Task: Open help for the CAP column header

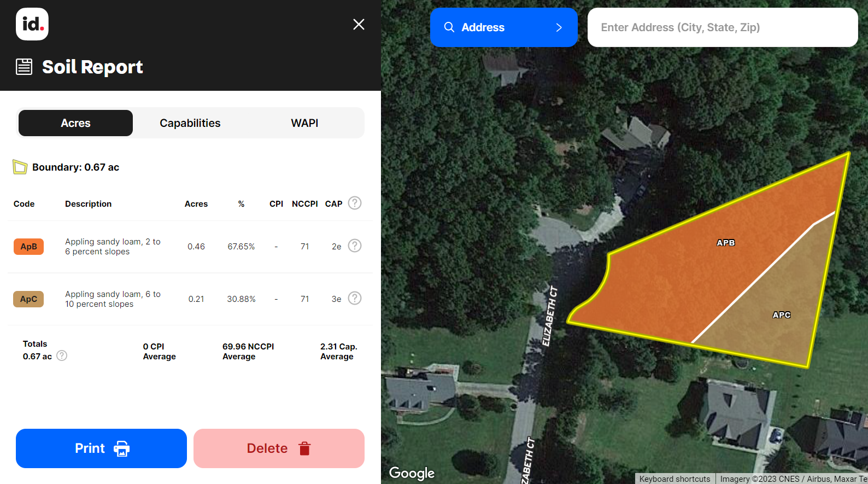Action: pyautogui.click(x=355, y=203)
